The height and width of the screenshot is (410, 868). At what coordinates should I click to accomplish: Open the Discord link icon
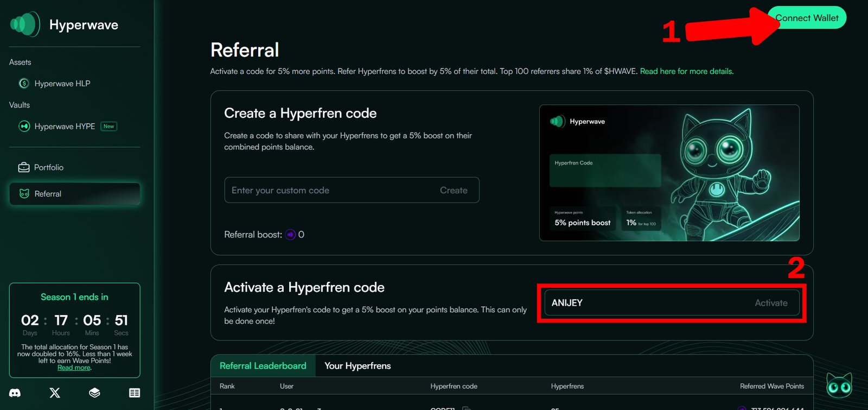coord(15,393)
